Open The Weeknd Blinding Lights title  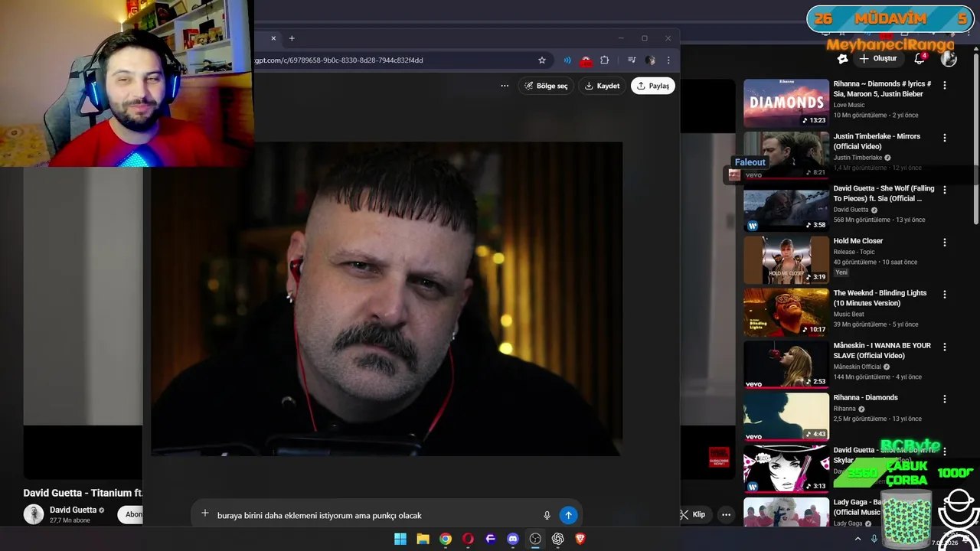tap(880, 298)
